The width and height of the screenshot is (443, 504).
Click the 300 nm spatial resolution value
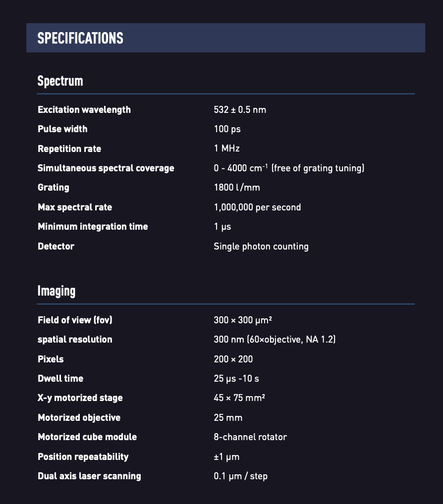(275, 340)
